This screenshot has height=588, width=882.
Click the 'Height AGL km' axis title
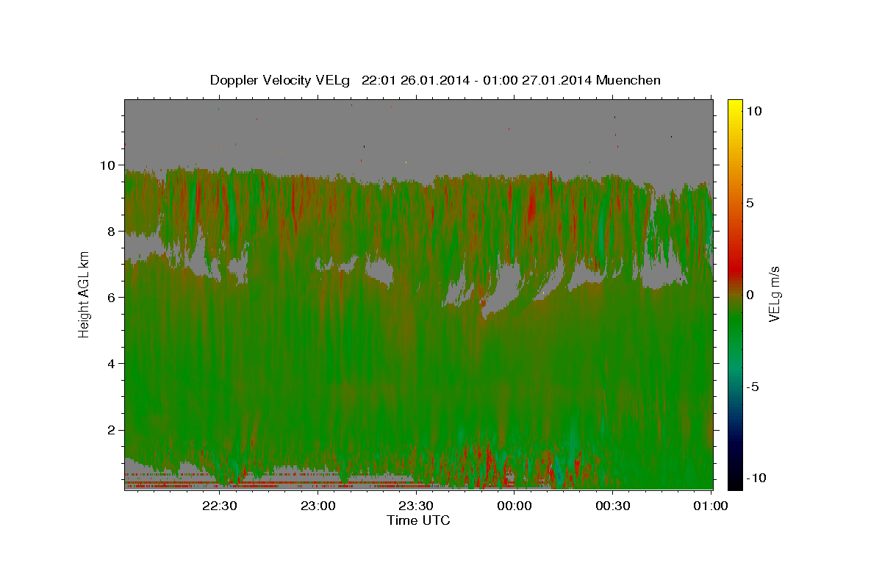coord(84,295)
